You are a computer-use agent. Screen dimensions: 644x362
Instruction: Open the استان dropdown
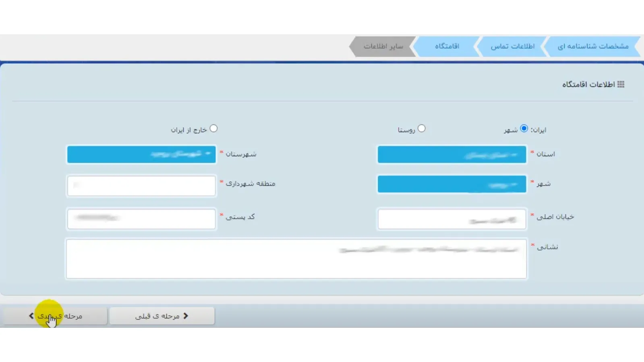[x=451, y=155]
